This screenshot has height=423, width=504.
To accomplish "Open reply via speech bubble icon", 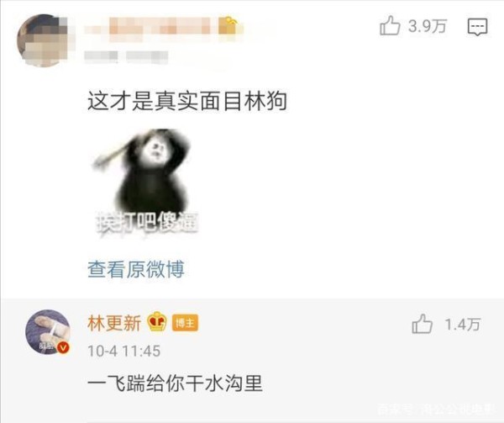I will click(x=477, y=27).
